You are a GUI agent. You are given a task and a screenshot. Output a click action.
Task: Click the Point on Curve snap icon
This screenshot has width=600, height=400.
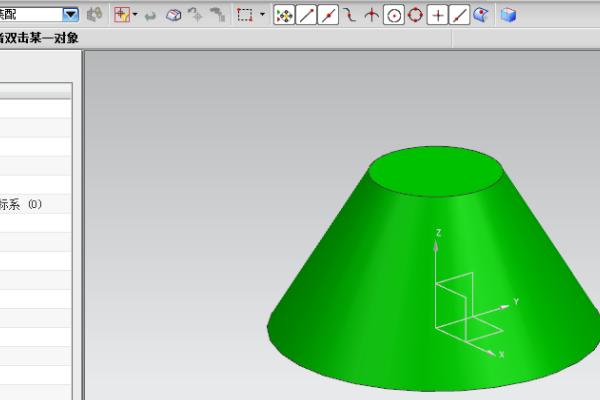coord(459,15)
